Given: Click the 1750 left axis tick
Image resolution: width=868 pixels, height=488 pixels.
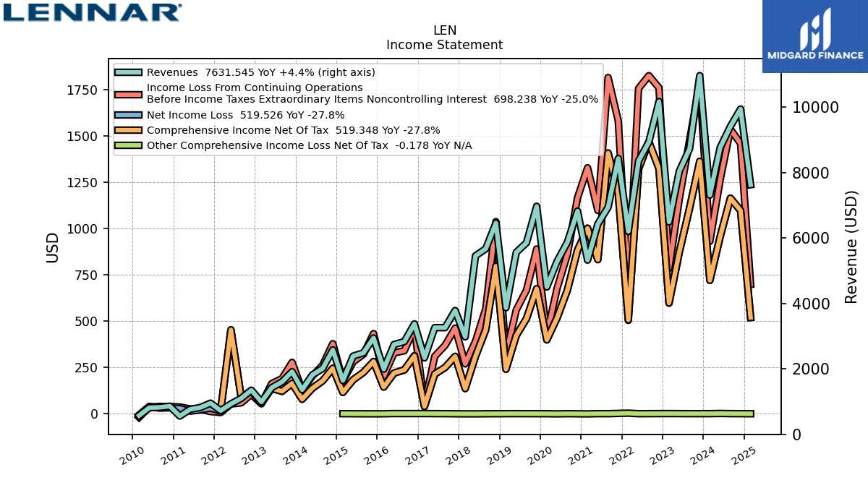Looking at the screenshot, I should [x=85, y=90].
